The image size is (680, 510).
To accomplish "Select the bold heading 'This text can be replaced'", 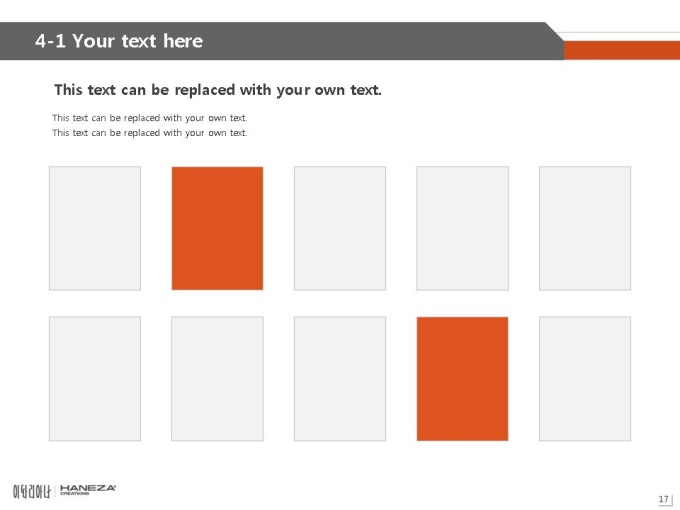I will coord(218,90).
